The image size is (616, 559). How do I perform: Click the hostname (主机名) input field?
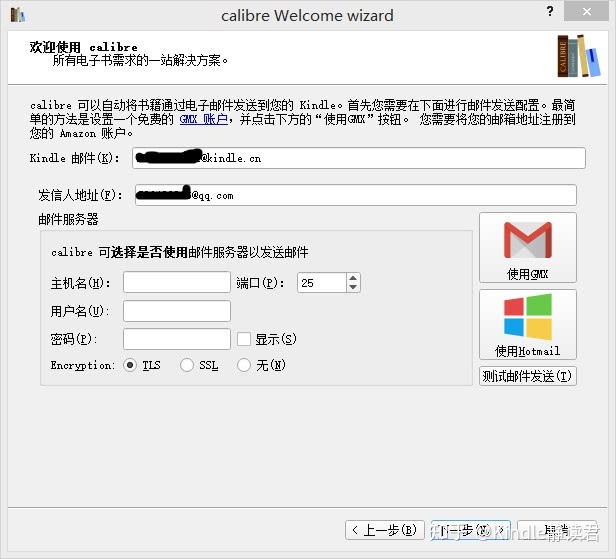point(177,282)
